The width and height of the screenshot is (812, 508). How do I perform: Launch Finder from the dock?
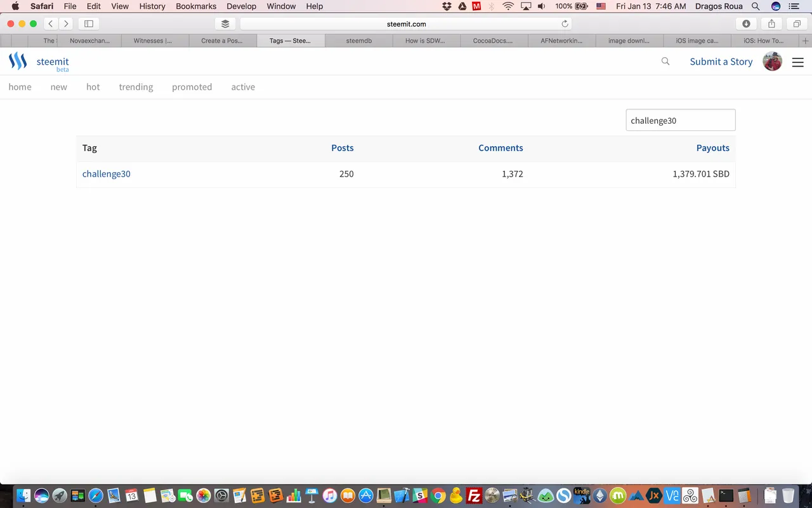point(23,495)
